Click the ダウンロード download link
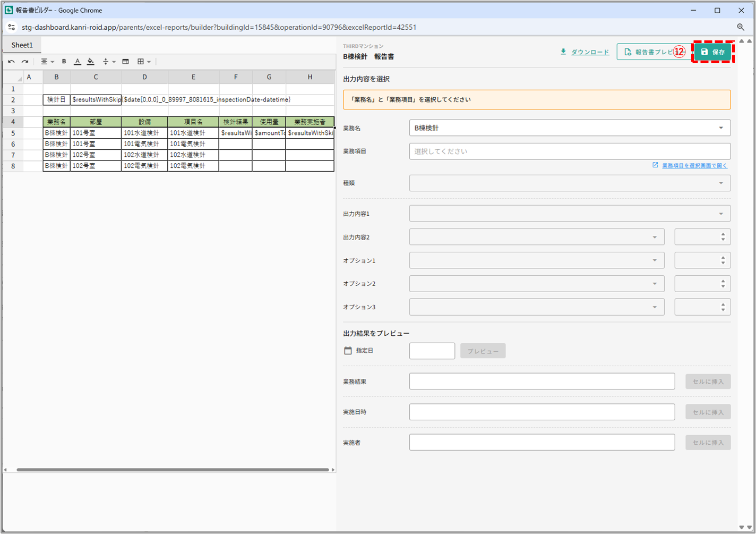Viewport: 756px width, 534px height. [x=590, y=52]
